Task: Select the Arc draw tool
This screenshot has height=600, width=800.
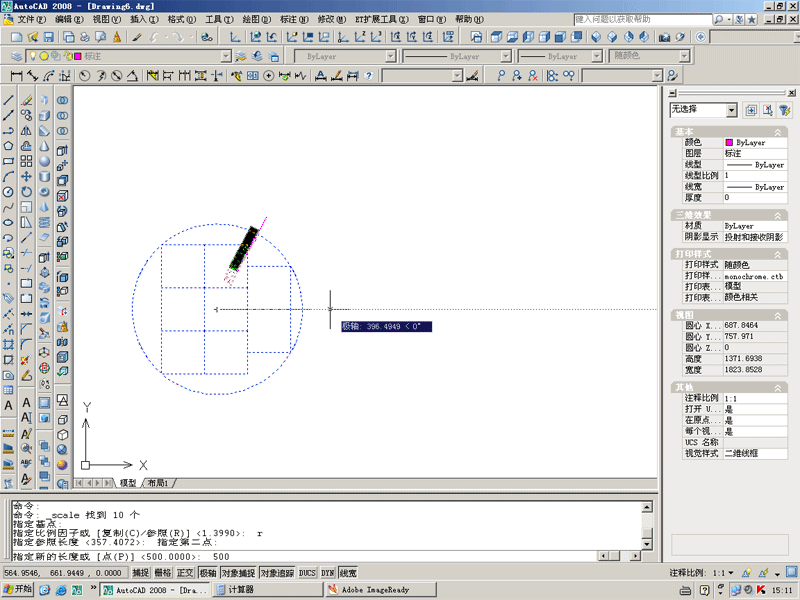Action: coord(8,177)
